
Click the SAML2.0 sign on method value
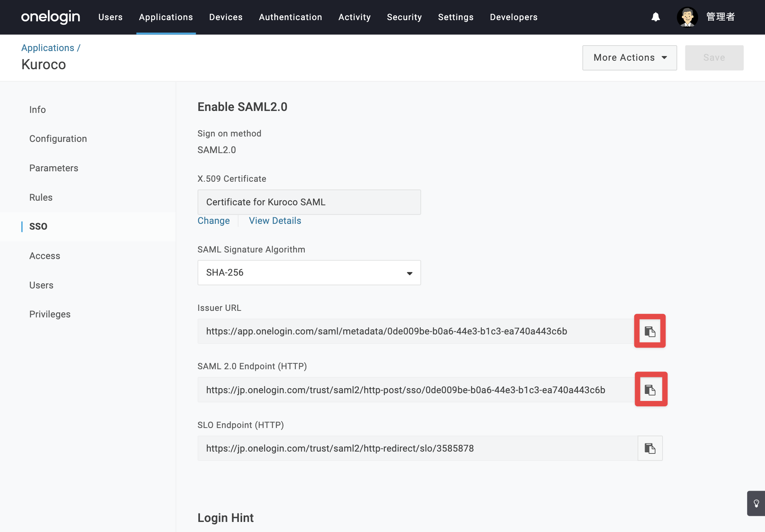click(217, 150)
